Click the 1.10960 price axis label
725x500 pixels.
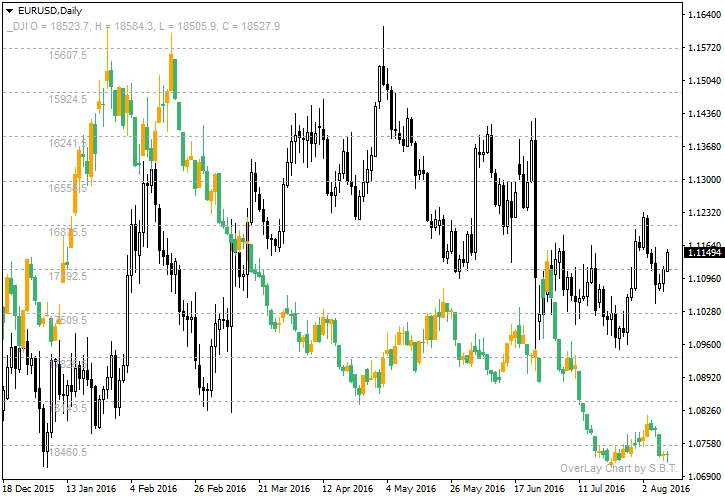pyautogui.click(x=704, y=278)
